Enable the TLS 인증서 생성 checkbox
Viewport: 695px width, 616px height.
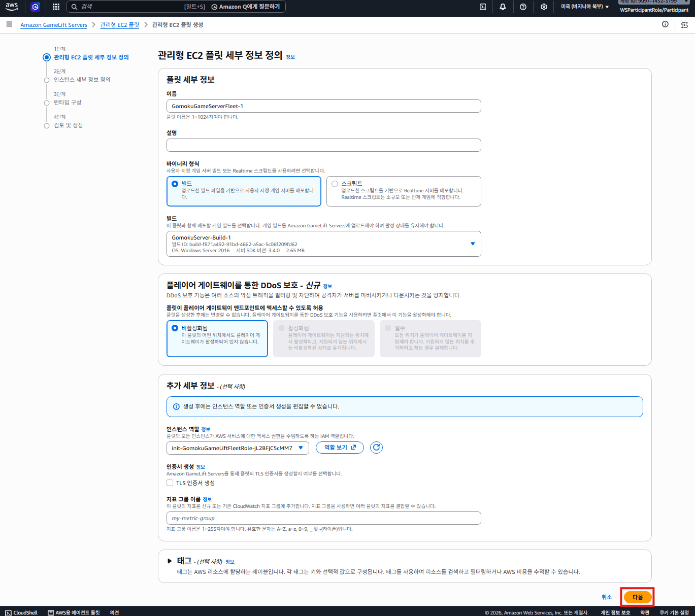[170, 483]
